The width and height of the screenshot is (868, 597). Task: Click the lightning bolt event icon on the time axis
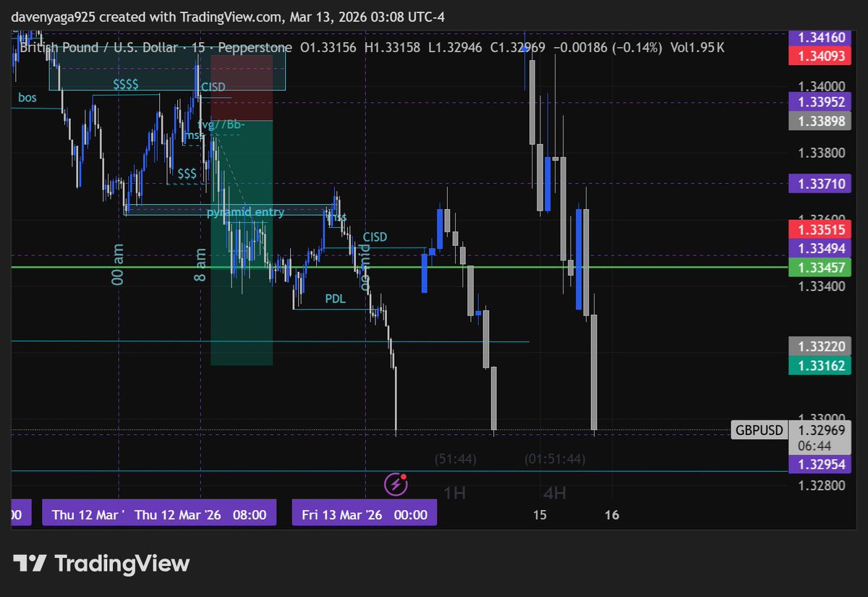[x=396, y=483]
